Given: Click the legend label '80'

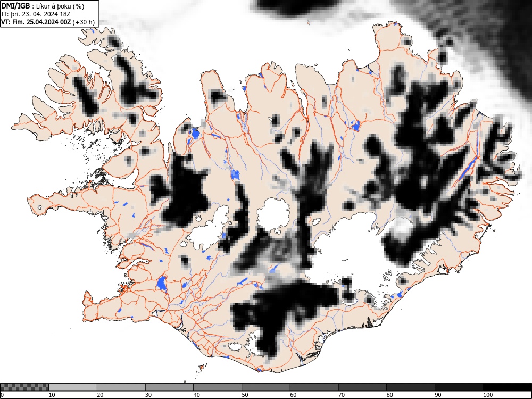Looking at the screenshot, I should tap(389, 395).
